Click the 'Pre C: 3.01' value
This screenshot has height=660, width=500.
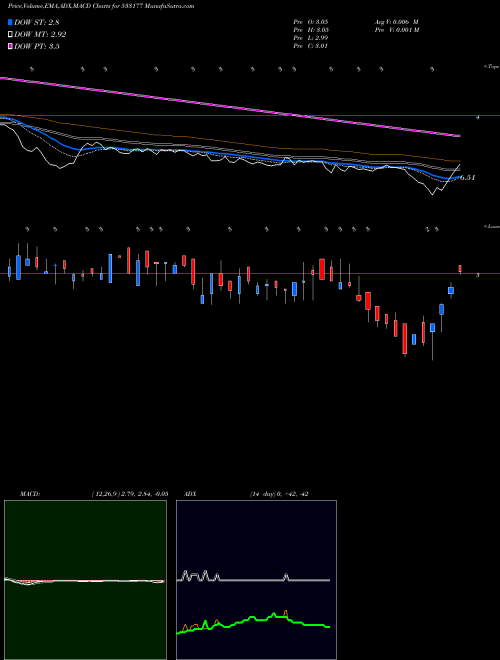311,46
